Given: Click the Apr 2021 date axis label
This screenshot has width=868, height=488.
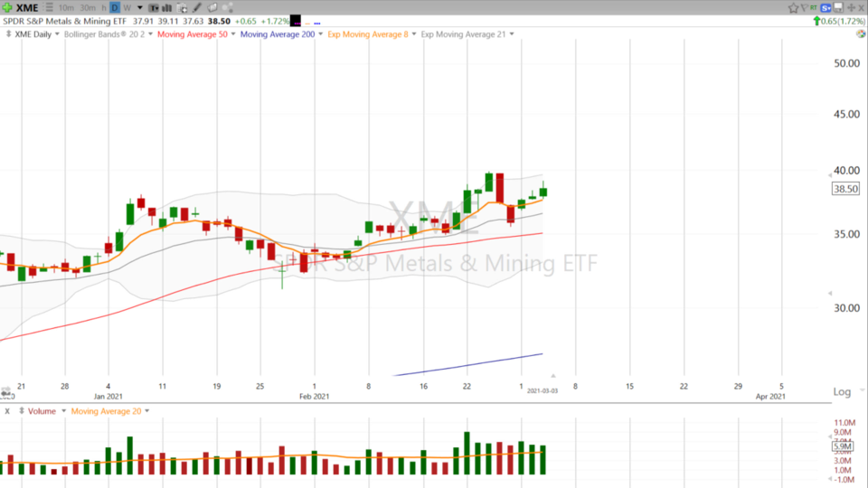Looking at the screenshot, I should click(770, 396).
